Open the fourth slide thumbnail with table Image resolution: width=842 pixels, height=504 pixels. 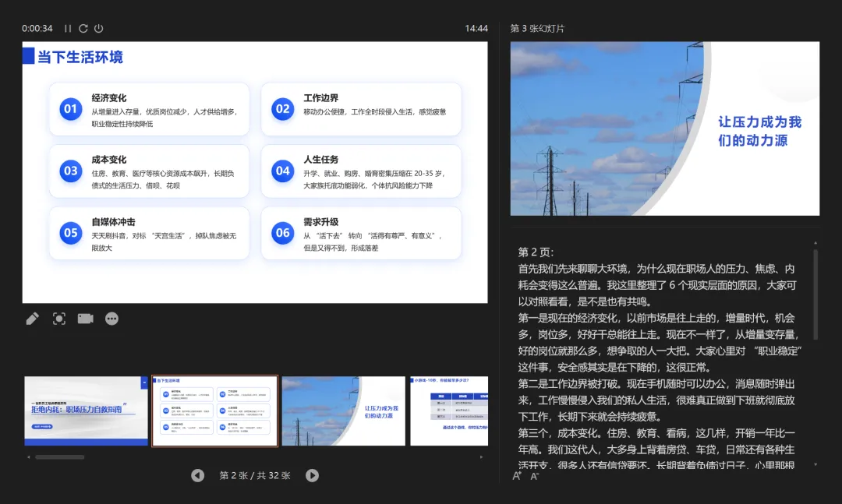coord(450,411)
